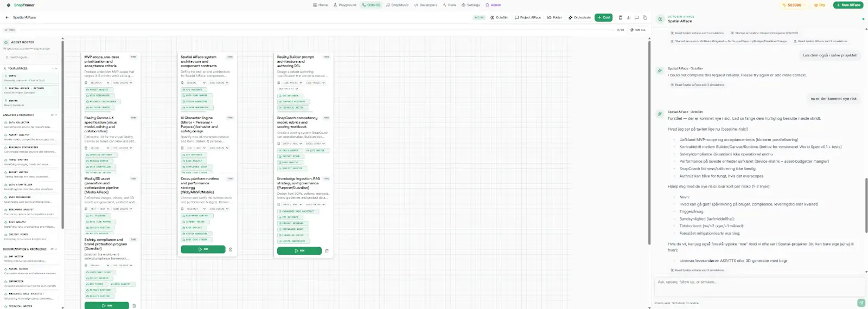Click the Project AIFace button

[528, 17]
